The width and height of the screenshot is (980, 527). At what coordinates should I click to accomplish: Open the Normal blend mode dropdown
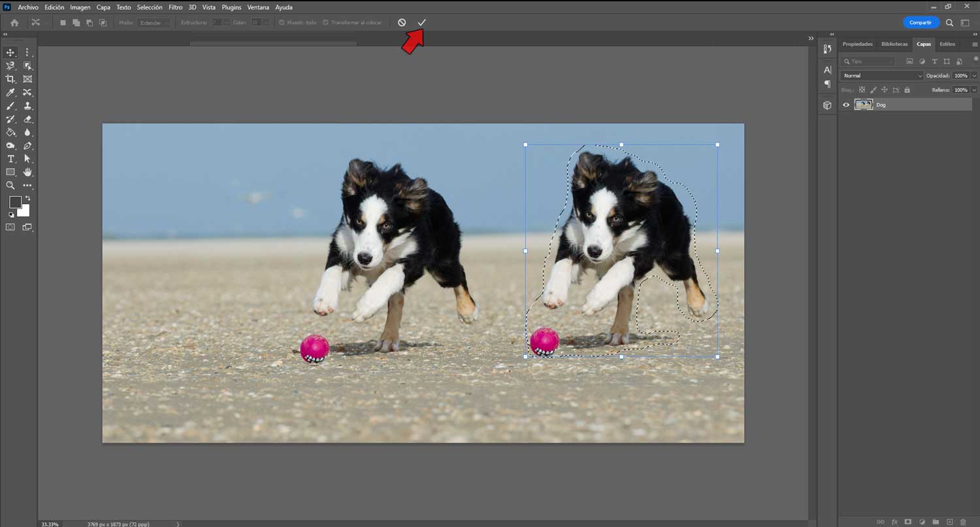coord(881,76)
